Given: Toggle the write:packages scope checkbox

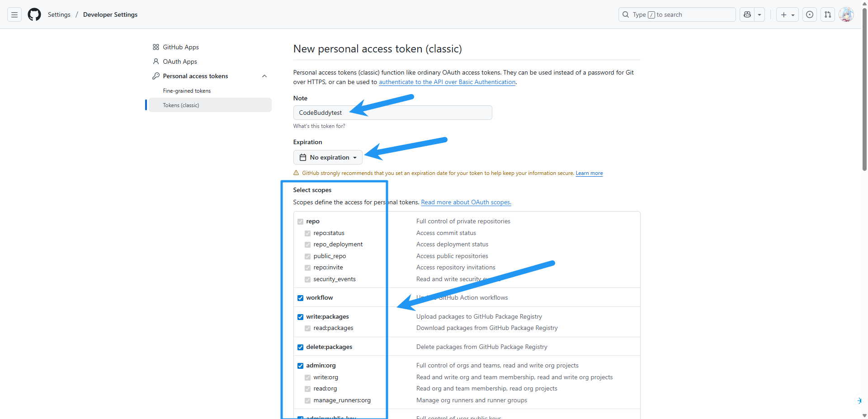Looking at the screenshot, I should pyautogui.click(x=300, y=317).
